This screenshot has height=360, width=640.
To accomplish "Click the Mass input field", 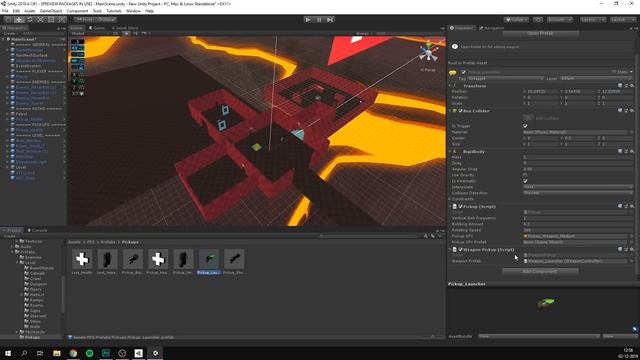I will [578, 157].
